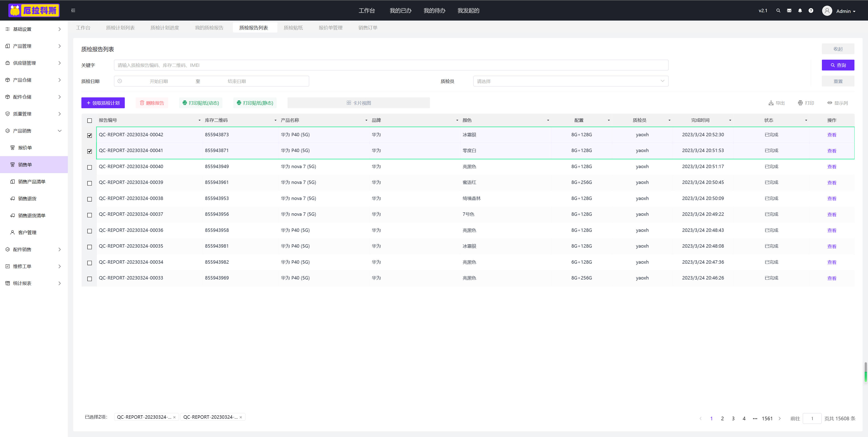
Task: Open the 质检员 inspector dropdown
Action: point(571,81)
